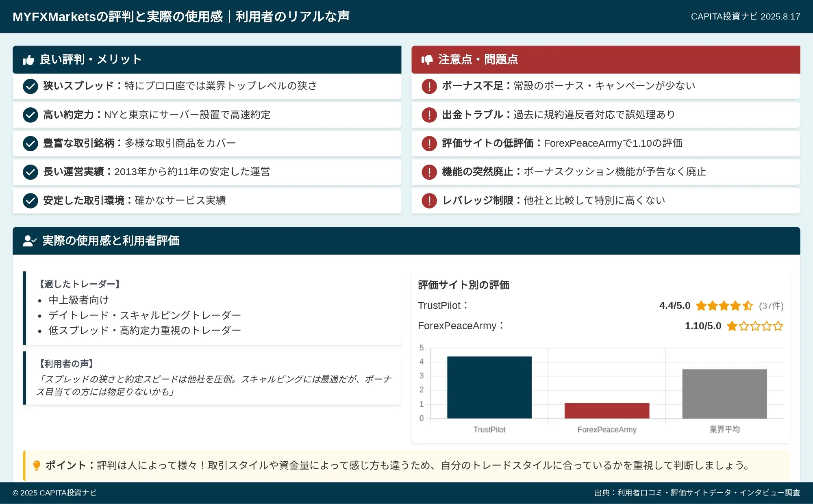Click the ForexPeaceArmy axis label under chart
Viewport: 813px width, 504px height.
click(607, 430)
